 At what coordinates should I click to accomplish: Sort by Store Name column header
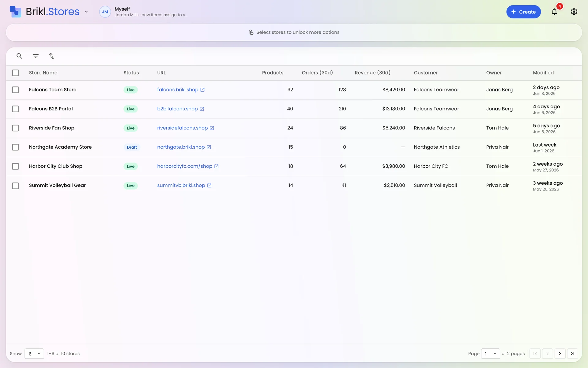(x=43, y=73)
